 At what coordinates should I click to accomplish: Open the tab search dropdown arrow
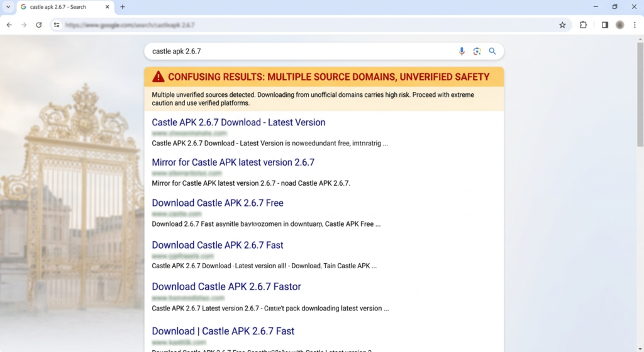[8, 7]
